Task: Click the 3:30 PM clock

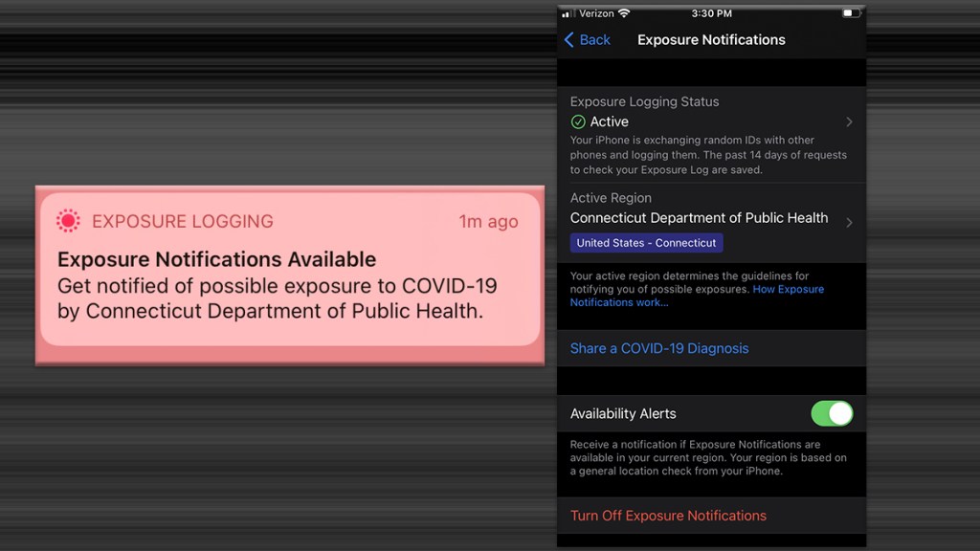Action: (x=711, y=13)
